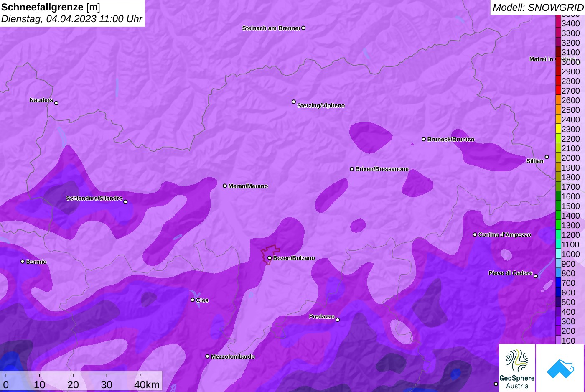Click the Cortina d'Ampezzo marker dot
The width and height of the screenshot is (585, 392).
475,234
